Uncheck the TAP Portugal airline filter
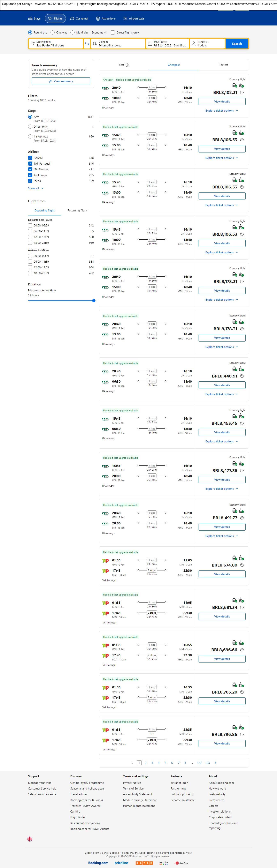Screen dimensions: 277x868 (30, 163)
